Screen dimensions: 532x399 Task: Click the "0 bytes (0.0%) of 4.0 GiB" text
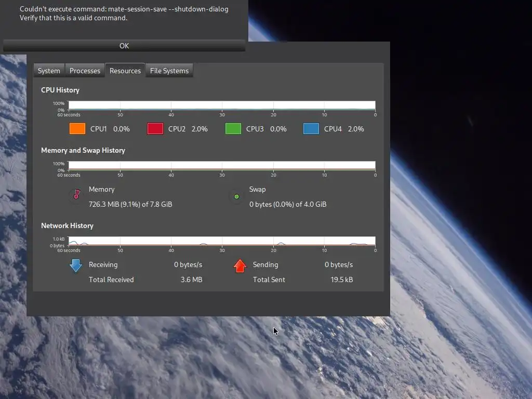coord(288,204)
